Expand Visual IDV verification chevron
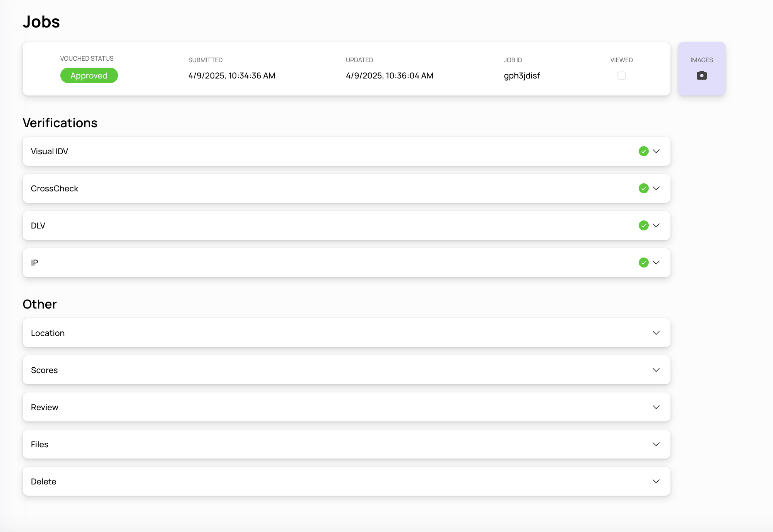Screen dimensions: 773x532 (656, 151)
